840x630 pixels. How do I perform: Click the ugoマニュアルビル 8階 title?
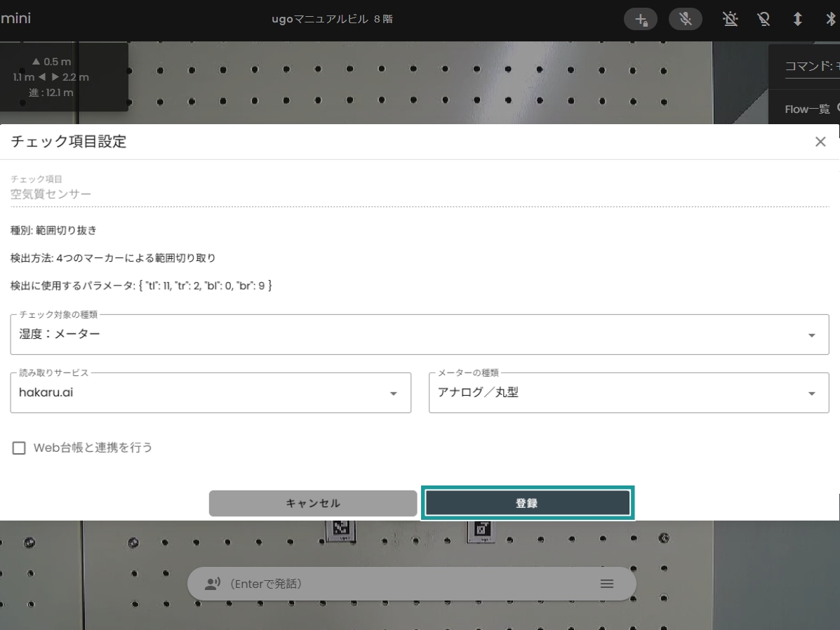[x=332, y=19]
